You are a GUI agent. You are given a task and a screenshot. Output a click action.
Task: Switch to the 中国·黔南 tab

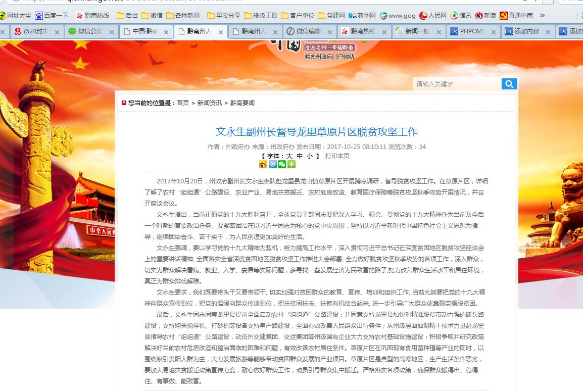[x=145, y=32]
